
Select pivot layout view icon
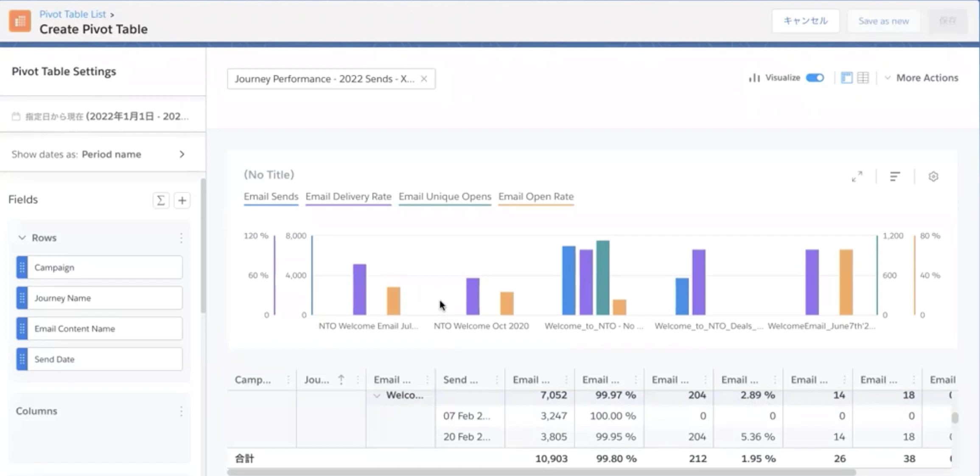click(846, 78)
